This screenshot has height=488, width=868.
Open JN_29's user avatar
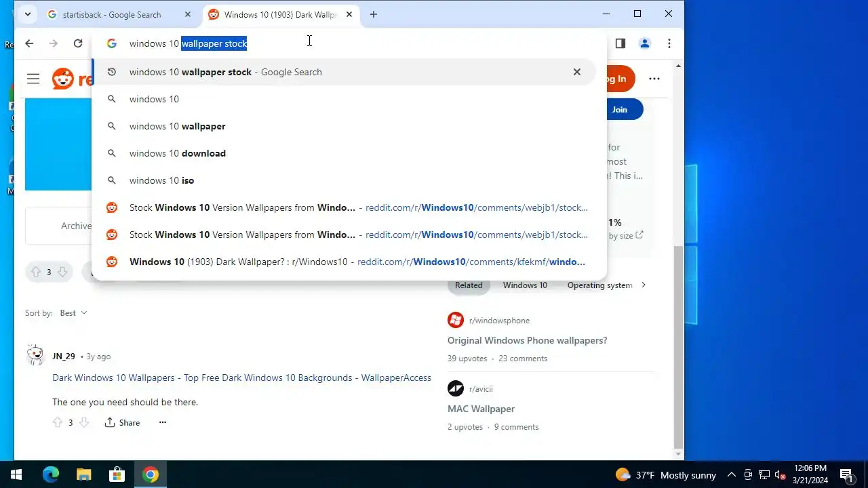pos(35,355)
